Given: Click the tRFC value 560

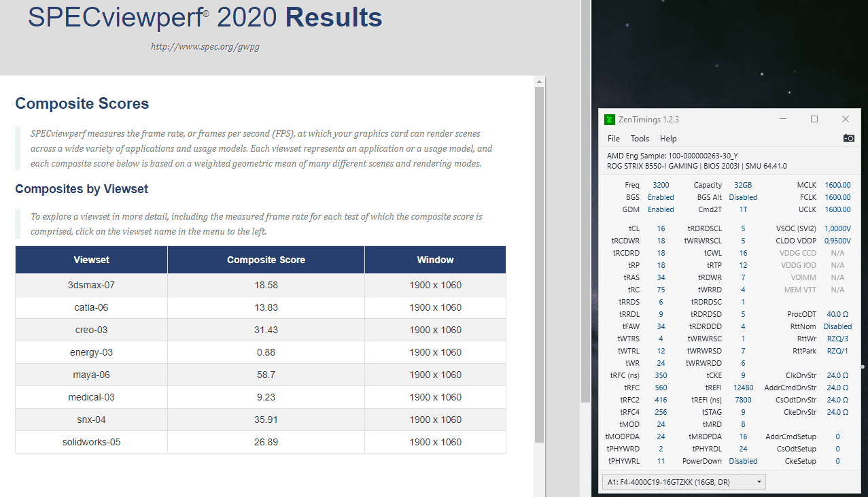Looking at the screenshot, I should (x=661, y=388).
